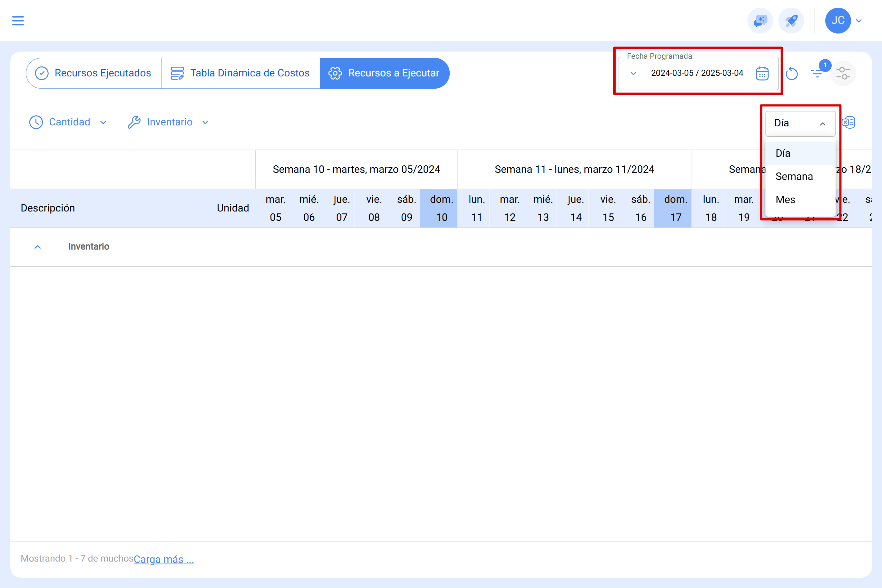Click the Unidad column header
The width and height of the screenshot is (882, 588).
(x=233, y=208)
